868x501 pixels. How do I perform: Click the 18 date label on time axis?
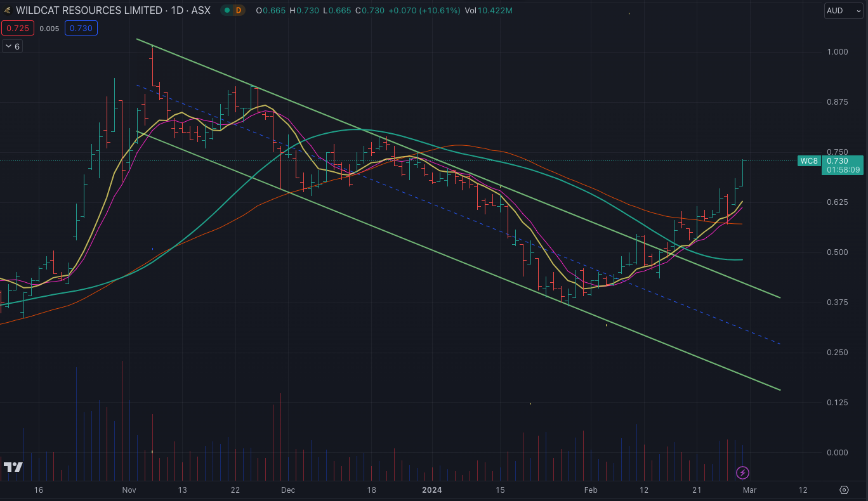(372, 490)
